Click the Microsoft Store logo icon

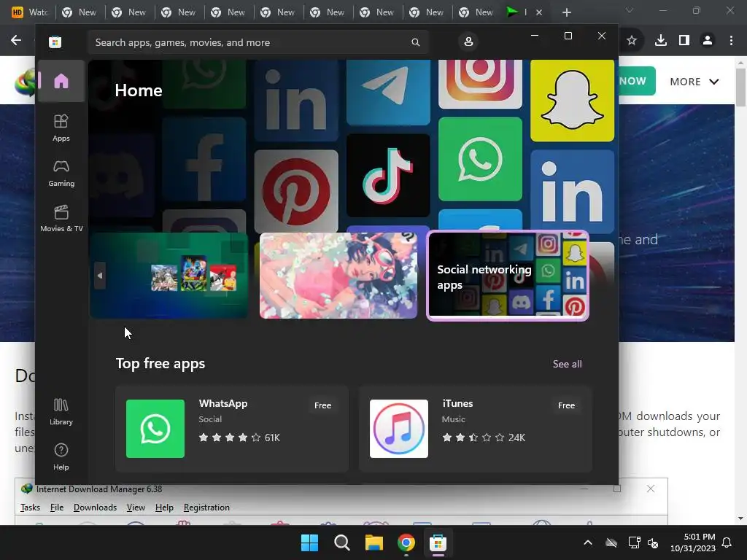click(x=55, y=42)
